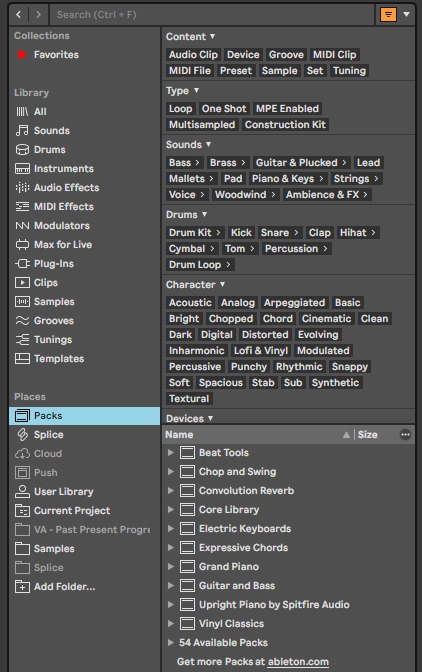
Task: Select the Packs place
Action: click(85, 416)
